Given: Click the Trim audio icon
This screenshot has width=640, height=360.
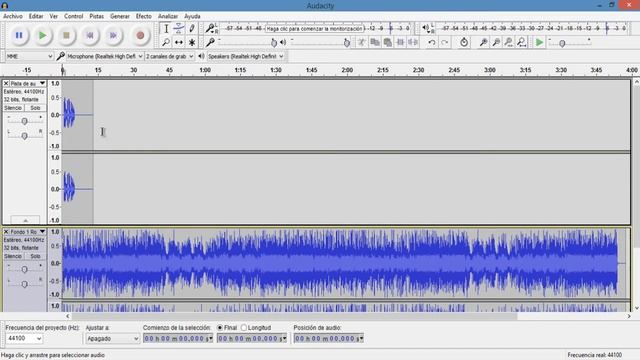Looking at the screenshot, I should (x=400, y=42).
